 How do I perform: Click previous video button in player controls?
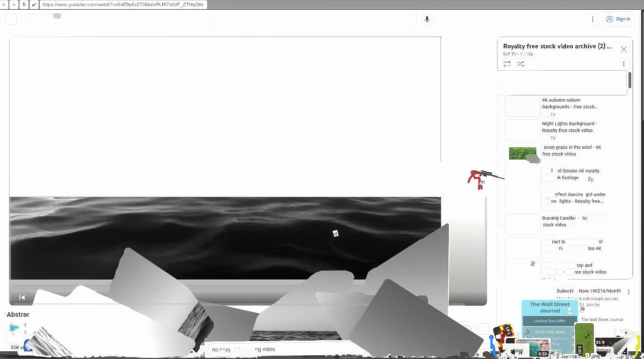pyautogui.click(x=22, y=298)
